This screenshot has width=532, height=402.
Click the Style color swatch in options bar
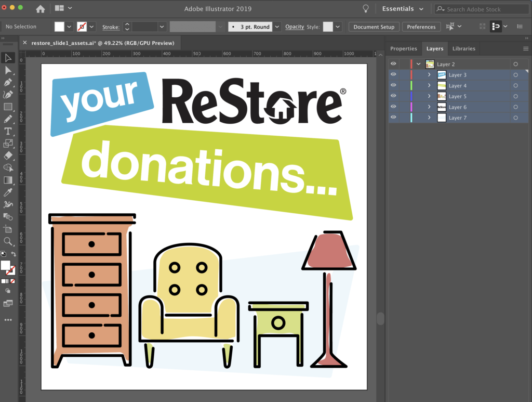pyautogui.click(x=330, y=26)
